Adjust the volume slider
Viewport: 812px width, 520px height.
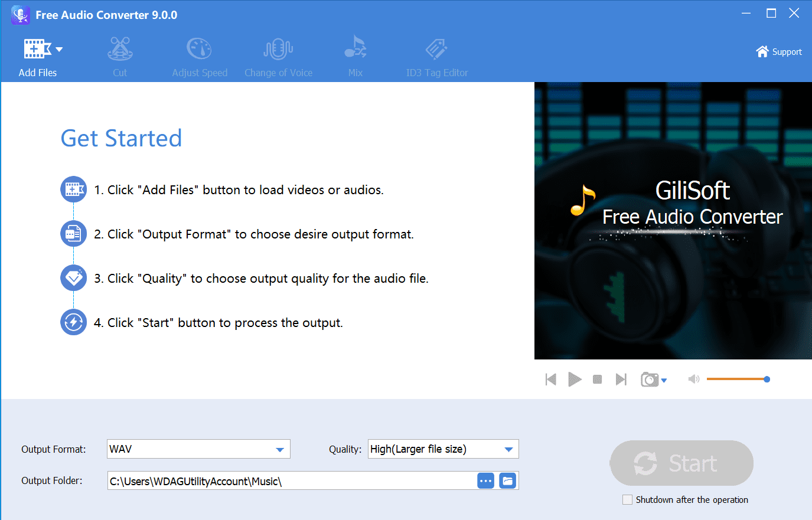pos(738,379)
